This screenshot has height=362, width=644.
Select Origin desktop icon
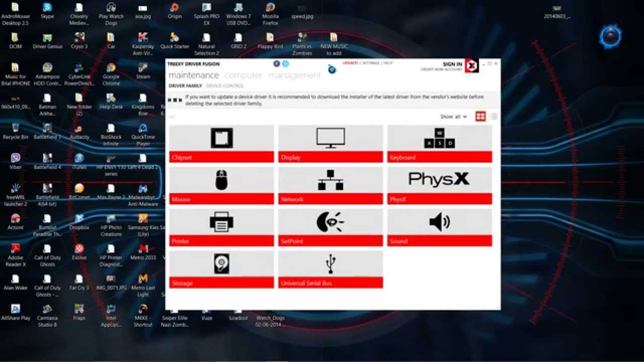(x=175, y=11)
